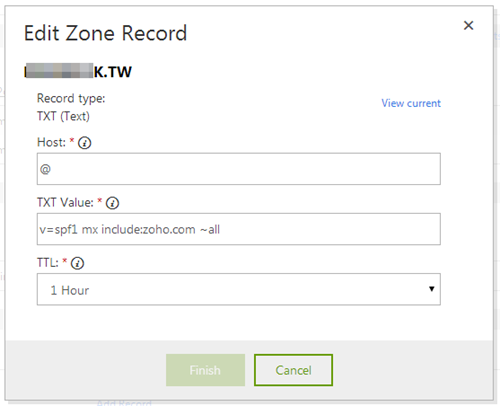The width and height of the screenshot is (500, 406).
Task: Select the Host field label
Action: click(x=51, y=142)
